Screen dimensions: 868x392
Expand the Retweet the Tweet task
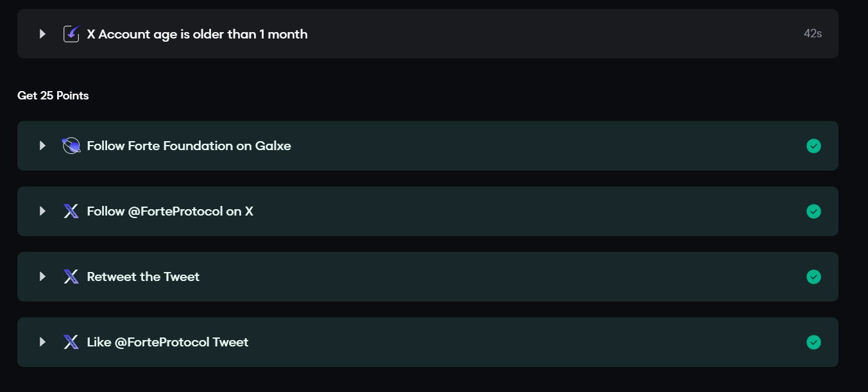42,277
